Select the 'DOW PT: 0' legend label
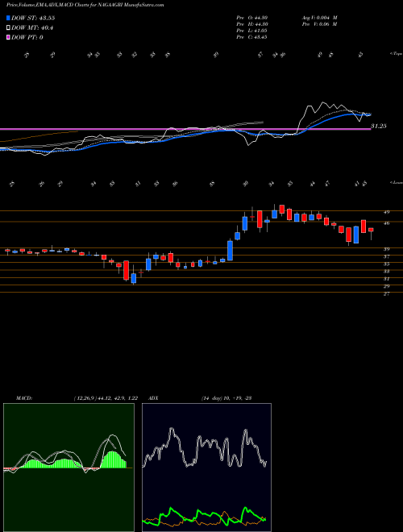Screen dimensions: 403x532 (x=27, y=37)
